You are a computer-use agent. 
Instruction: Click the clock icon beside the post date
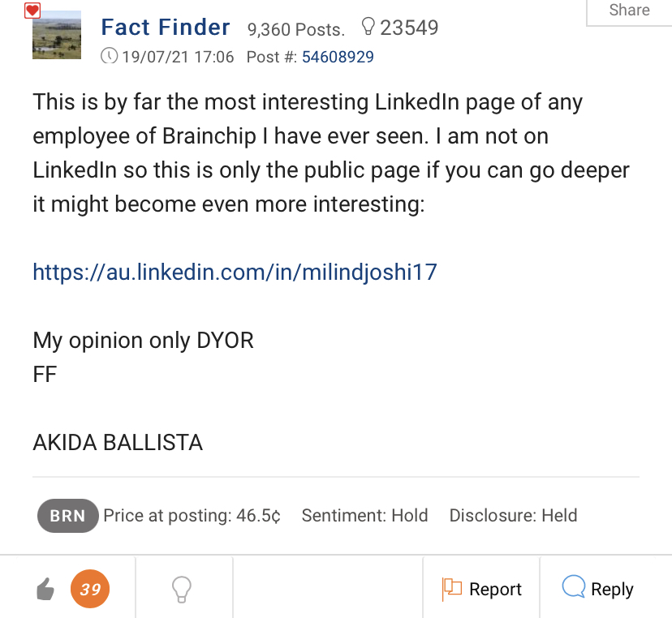[x=109, y=57]
